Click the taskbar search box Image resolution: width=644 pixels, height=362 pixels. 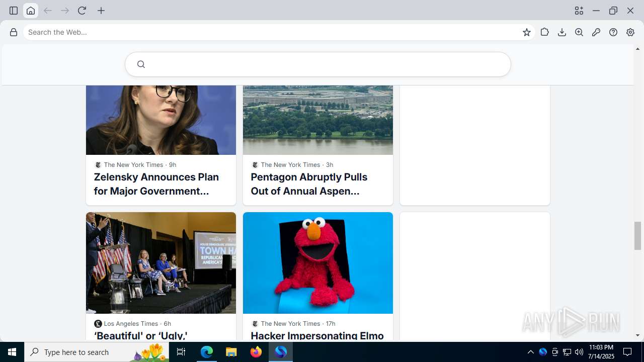(97, 352)
